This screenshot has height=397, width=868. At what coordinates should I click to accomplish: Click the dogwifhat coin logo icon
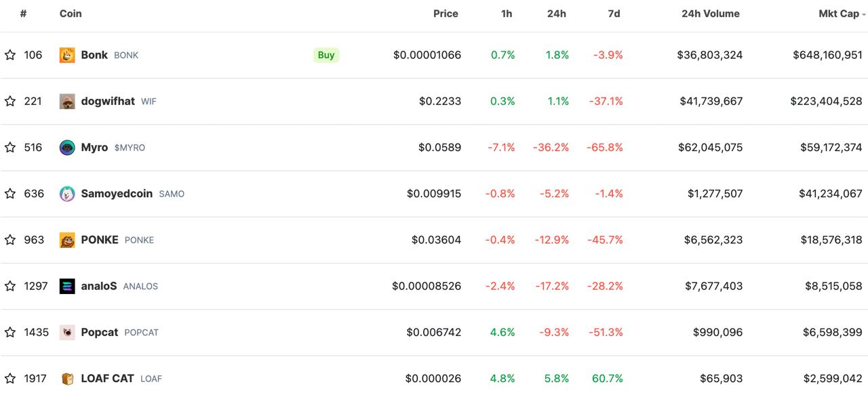(67, 102)
